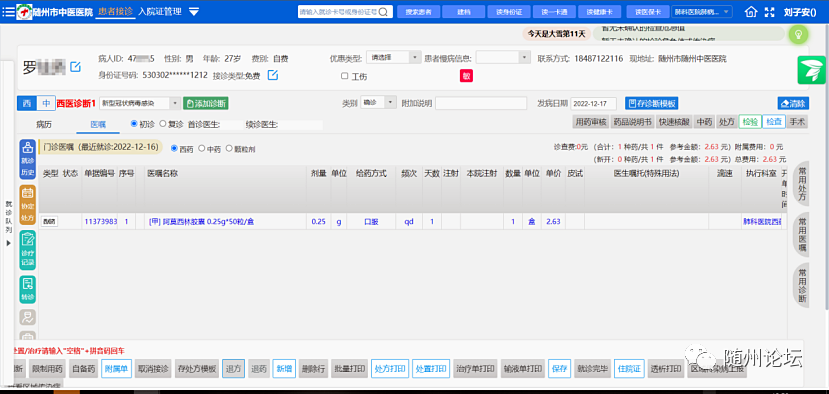Open 常用诊断 side tab
The image size is (829, 394).
point(802,286)
